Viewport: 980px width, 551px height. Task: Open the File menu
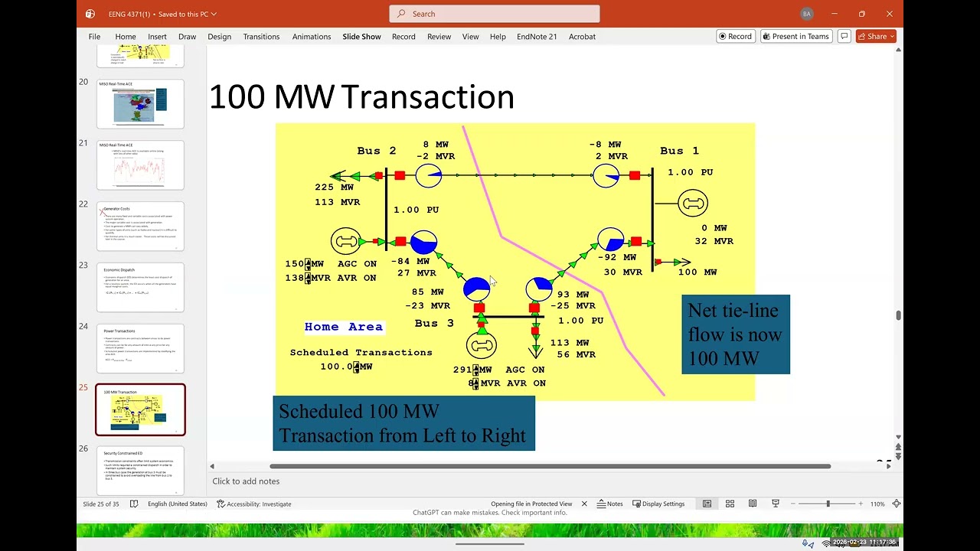pyautogui.click(x=94, y=37)
